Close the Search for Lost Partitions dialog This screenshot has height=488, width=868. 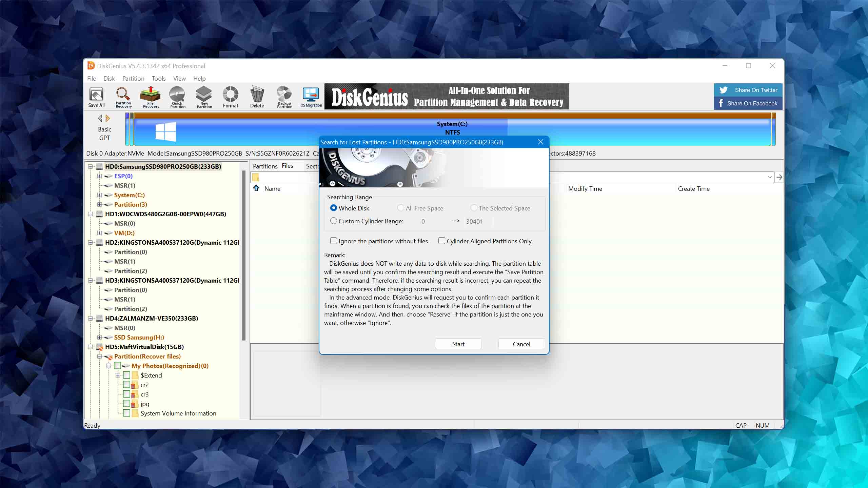540,142
